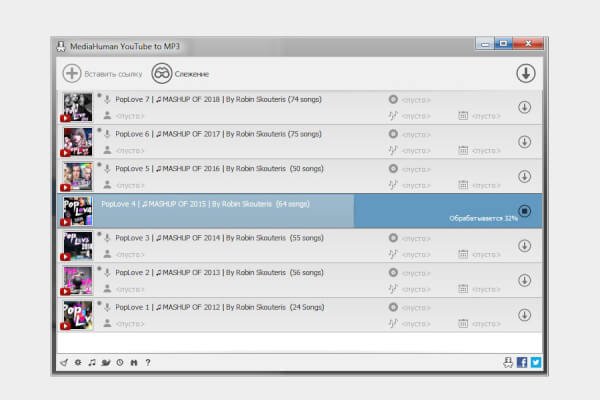Click the genre icon in PopLove 2 row
Screen dimensions: 600x400
point(393,289)
